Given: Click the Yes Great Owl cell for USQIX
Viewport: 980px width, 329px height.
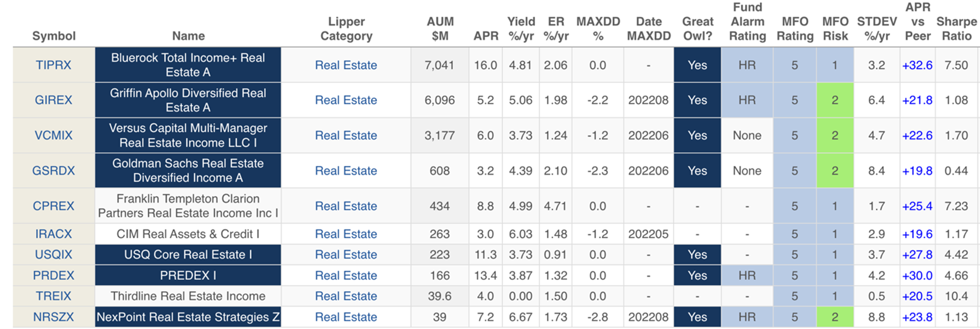Looking at the screenshot, I should (x=697, y=254).
